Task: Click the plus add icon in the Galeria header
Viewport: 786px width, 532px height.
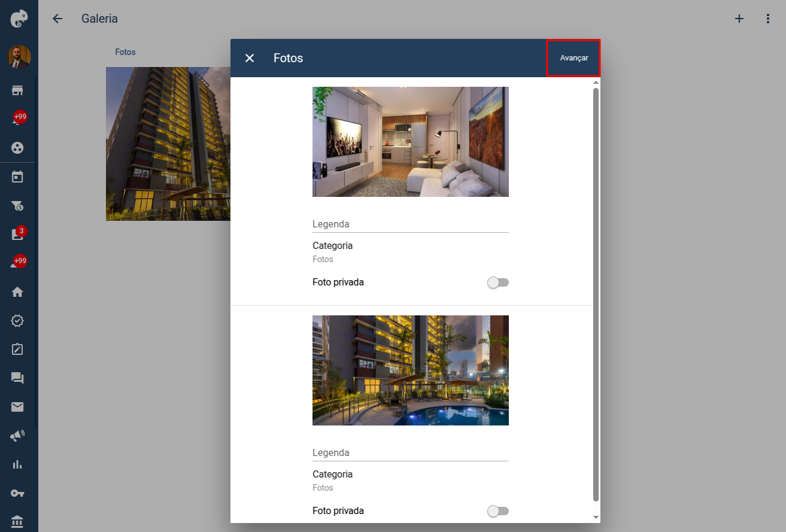Action: click(x=739, y=19)
